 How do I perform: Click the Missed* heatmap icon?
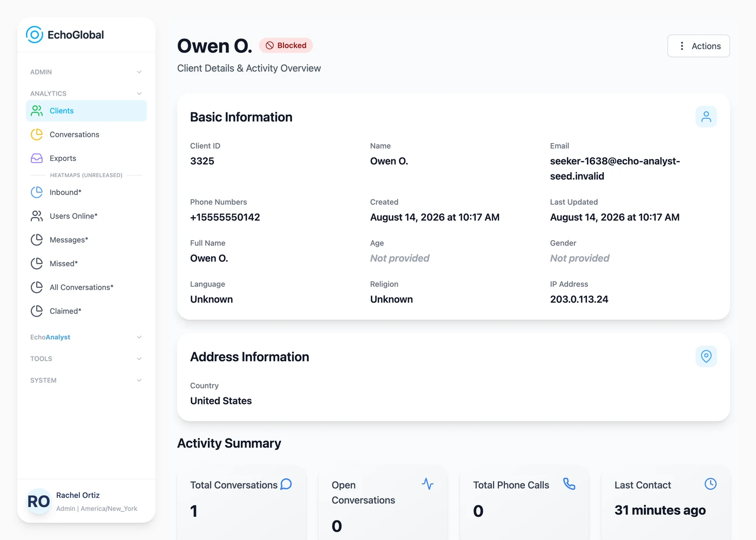click(x=37, y=264)
